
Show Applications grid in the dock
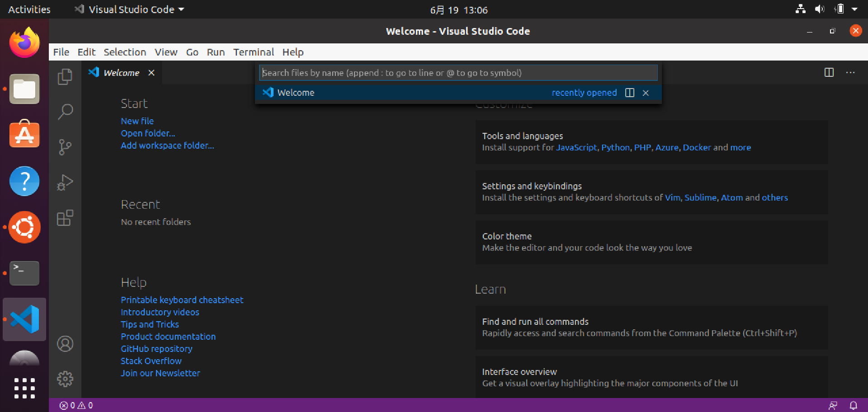click(24, 389)
